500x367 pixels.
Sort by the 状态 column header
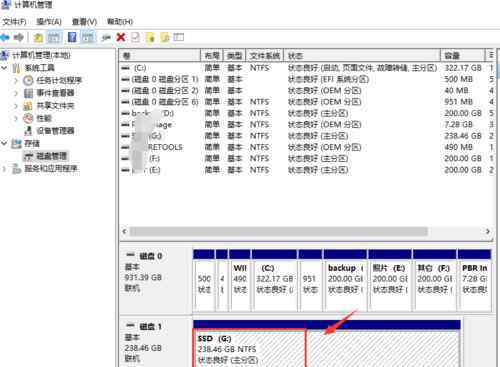tap(362, 56)
